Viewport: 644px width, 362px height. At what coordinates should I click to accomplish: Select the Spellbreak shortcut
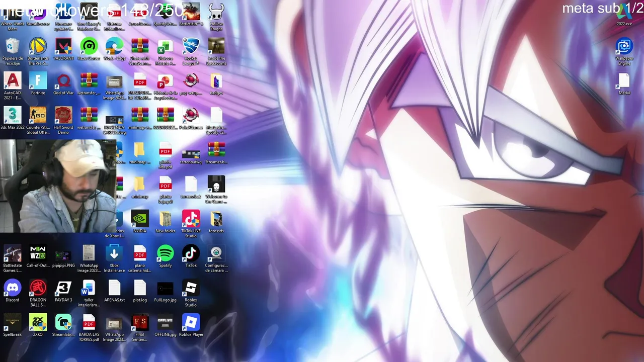13,325
